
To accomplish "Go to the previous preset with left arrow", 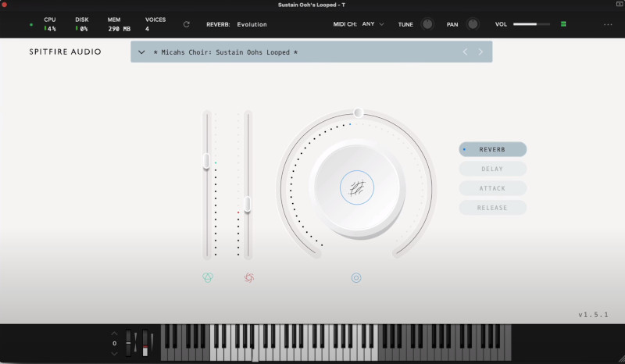I will [465, 52].
